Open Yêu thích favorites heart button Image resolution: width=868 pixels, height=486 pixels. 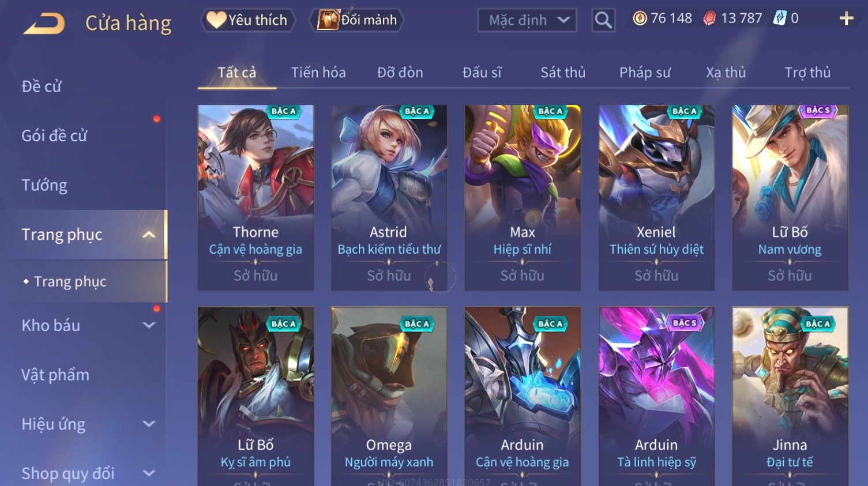(248, 20)
